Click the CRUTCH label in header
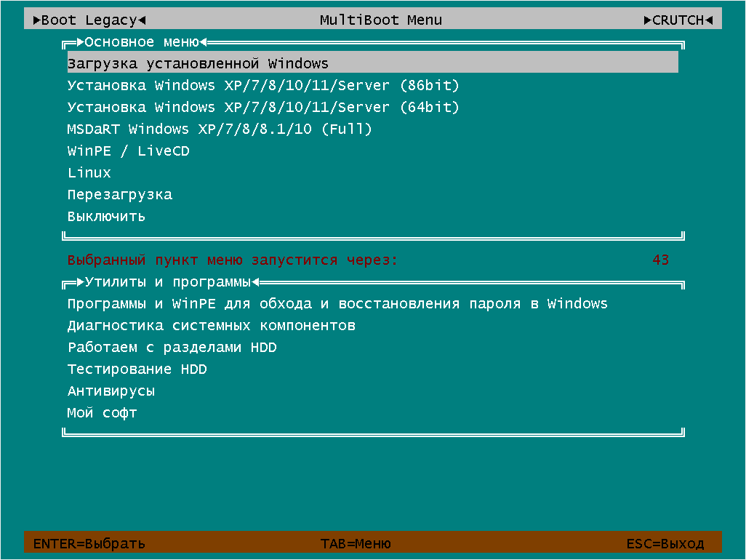Screen dimensions: 746x560 click(678, 20)
